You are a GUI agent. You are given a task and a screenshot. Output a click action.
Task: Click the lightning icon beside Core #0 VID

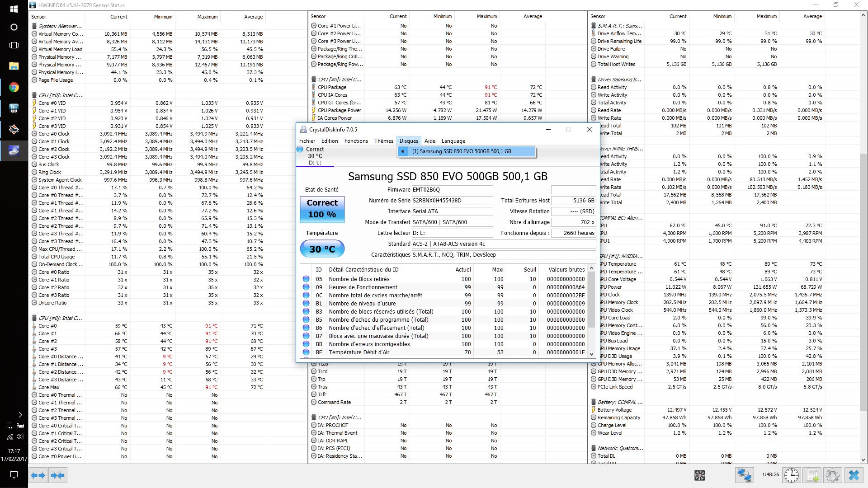[34, 103]
